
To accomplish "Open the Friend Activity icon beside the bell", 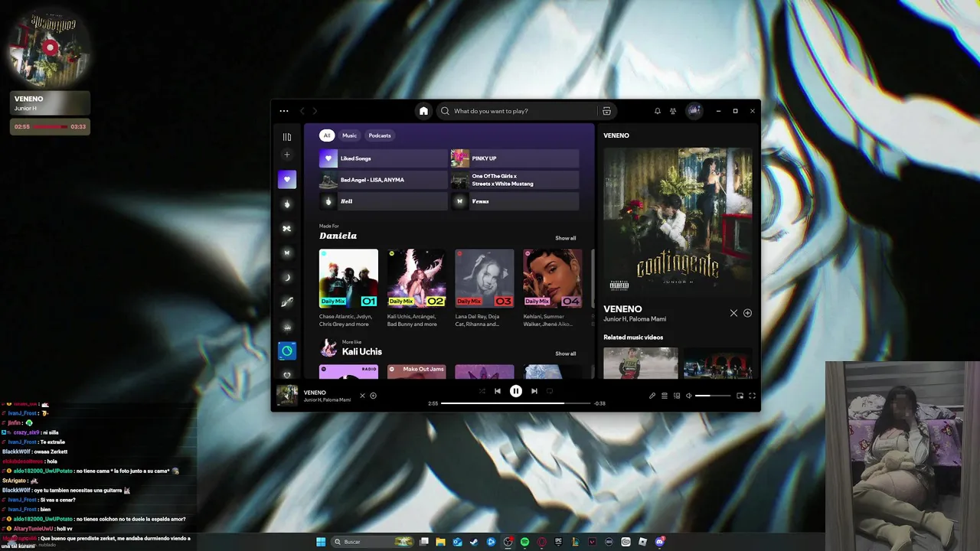I will 673,111.
